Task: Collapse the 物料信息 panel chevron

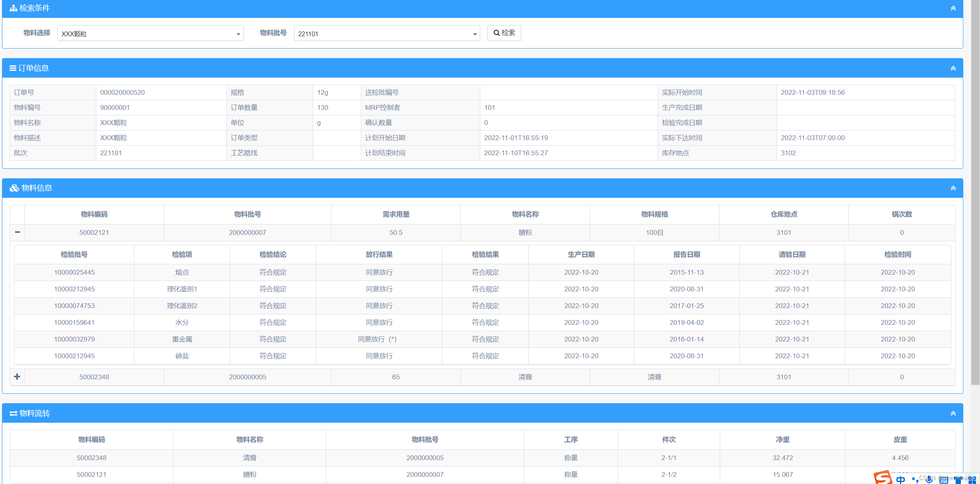Action: (x=953, y=188)
